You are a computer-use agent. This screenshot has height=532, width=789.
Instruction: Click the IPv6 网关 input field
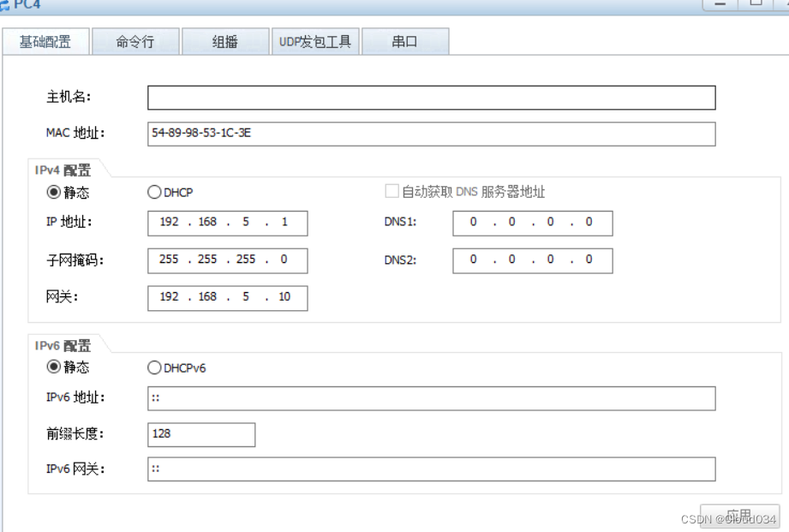click(431, 469)
